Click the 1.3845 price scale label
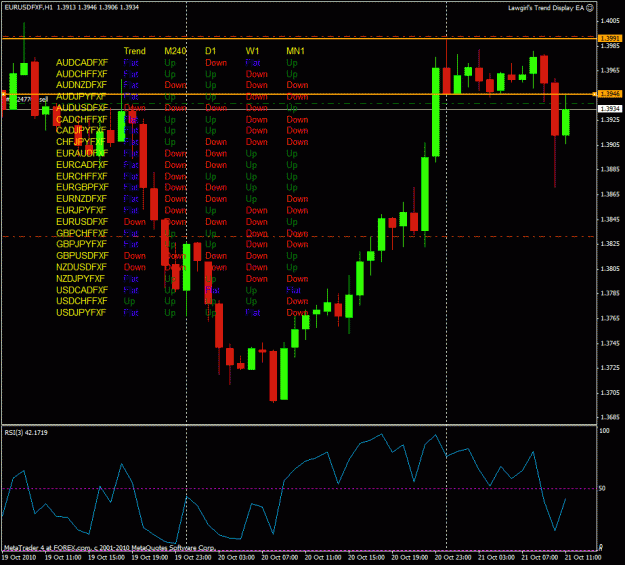This screenshot has height=565, width=625. [x=610, y=219]
